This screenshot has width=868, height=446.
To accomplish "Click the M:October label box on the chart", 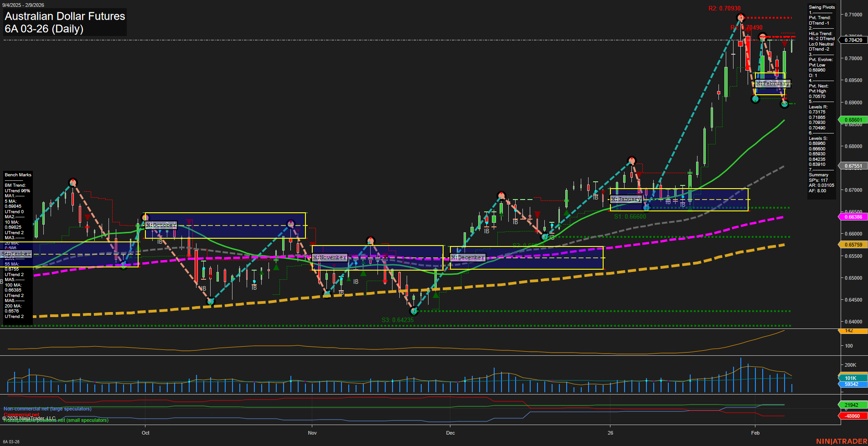I will [160, 225].
